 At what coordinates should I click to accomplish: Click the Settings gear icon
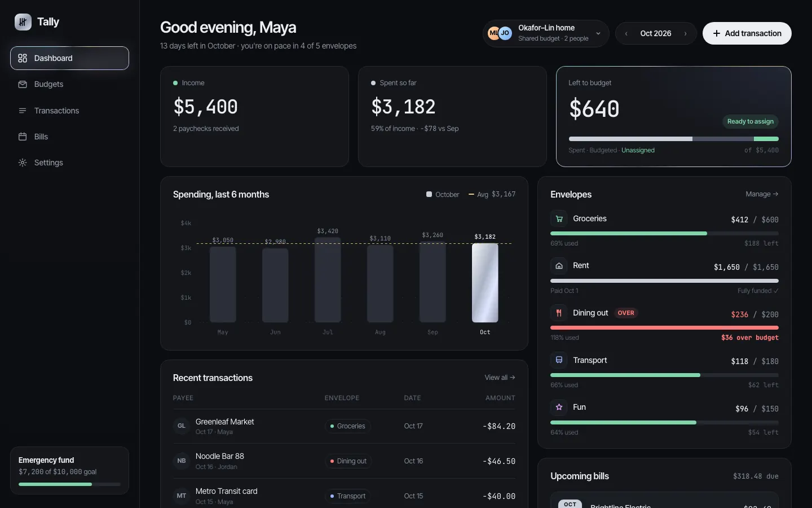click(x=23, y=163)
